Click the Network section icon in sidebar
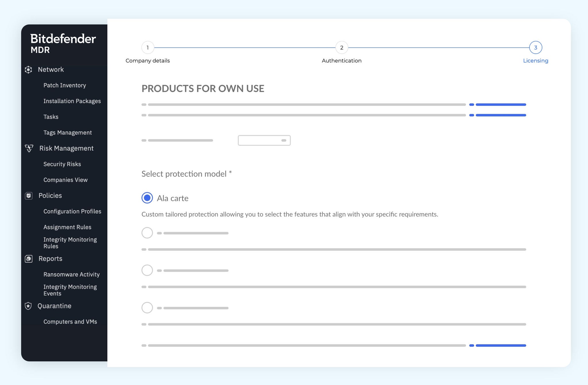588x385 pixels. coord(29,69)
